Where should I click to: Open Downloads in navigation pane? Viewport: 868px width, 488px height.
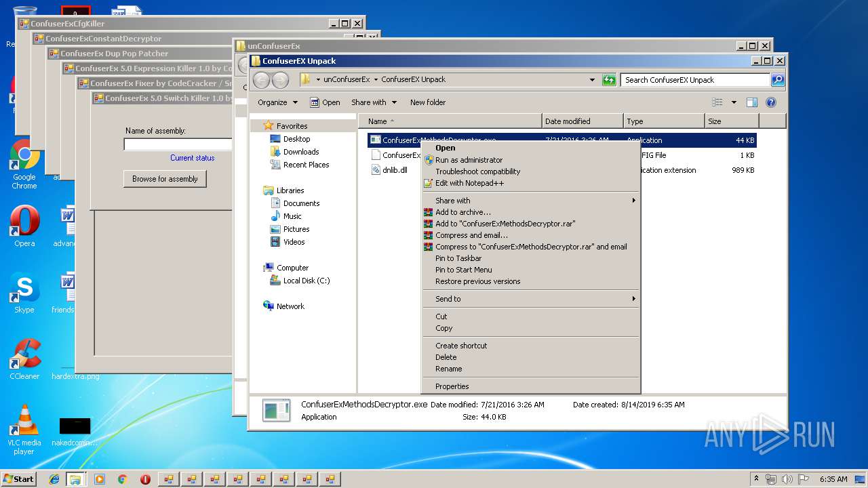coord(301,152)
